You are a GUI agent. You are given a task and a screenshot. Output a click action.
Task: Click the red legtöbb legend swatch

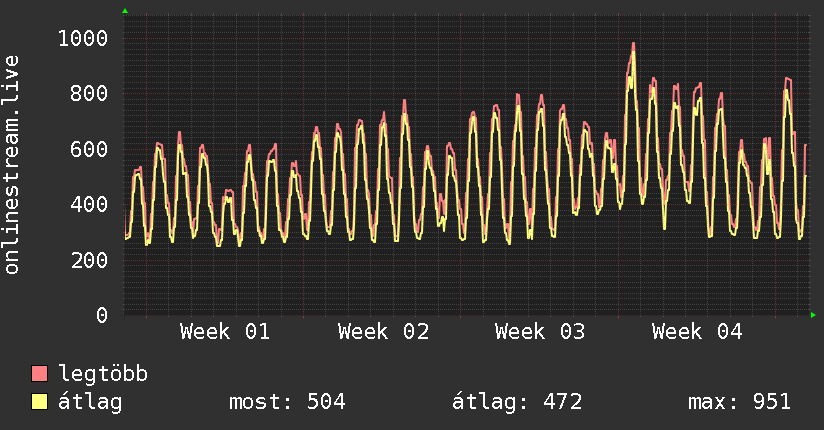[40, 374]
